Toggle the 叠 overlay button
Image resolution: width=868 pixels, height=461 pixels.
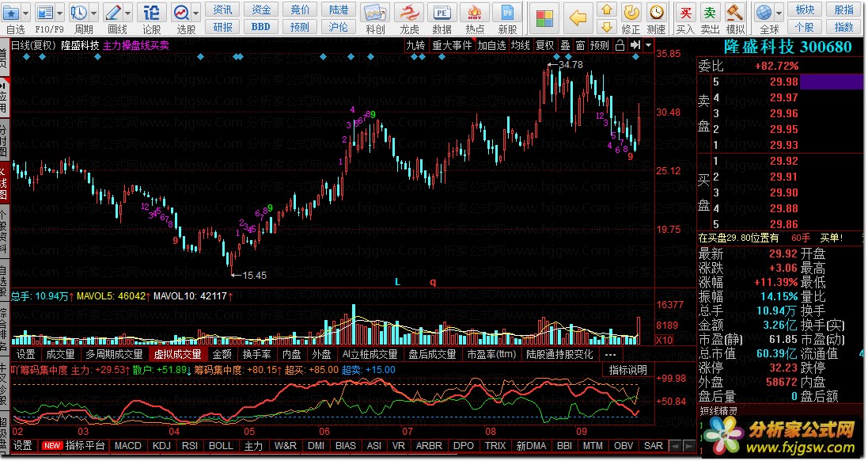pos(565,45)
